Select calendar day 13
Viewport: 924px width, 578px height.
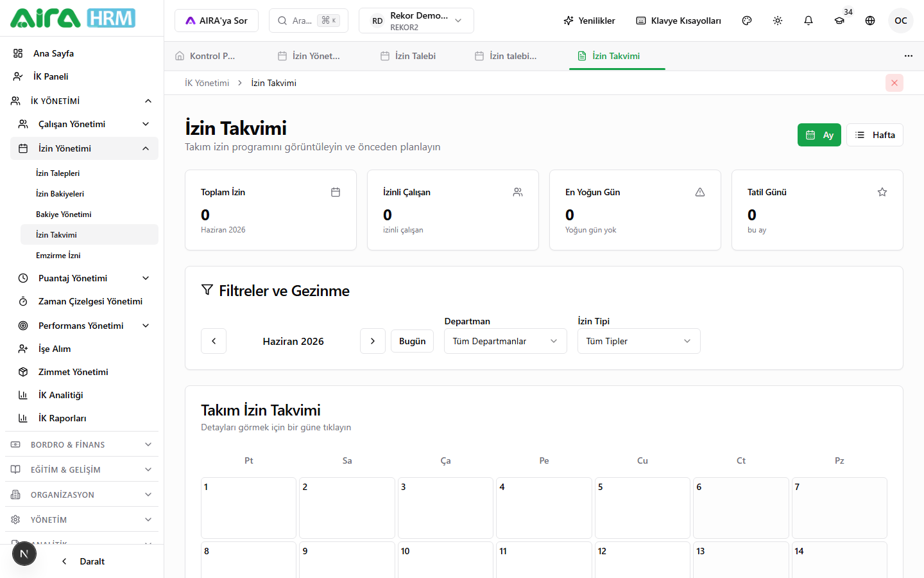741,559
